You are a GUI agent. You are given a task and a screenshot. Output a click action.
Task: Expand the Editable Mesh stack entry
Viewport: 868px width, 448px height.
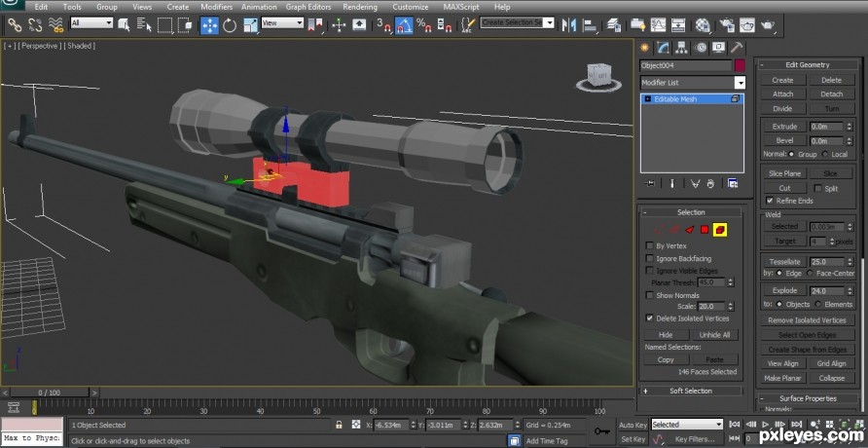tap(648, 99)
